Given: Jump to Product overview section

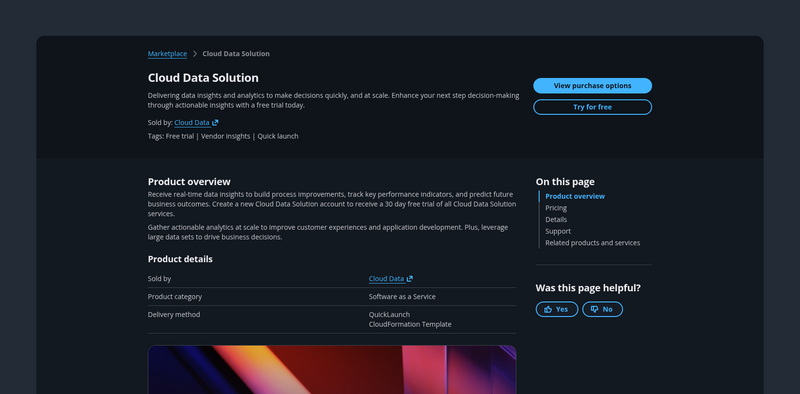Looking at the screenshot, I should pos(575,196).
